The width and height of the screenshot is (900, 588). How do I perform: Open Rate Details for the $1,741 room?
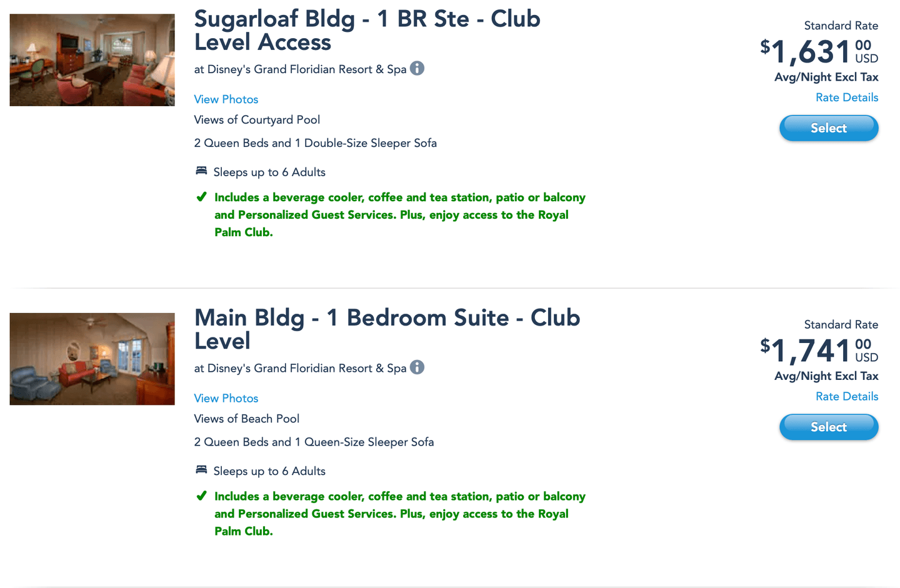pyautogui.click(x=846, y=396)
